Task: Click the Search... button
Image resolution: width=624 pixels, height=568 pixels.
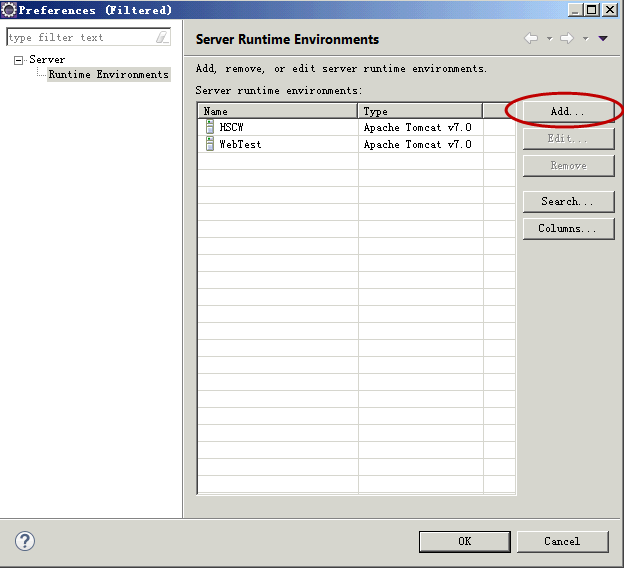Action: tap(568, 201)
